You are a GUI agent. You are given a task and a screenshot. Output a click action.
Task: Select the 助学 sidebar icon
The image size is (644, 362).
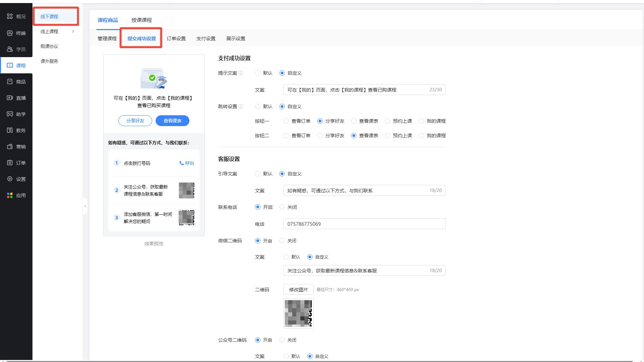[16, 114]
